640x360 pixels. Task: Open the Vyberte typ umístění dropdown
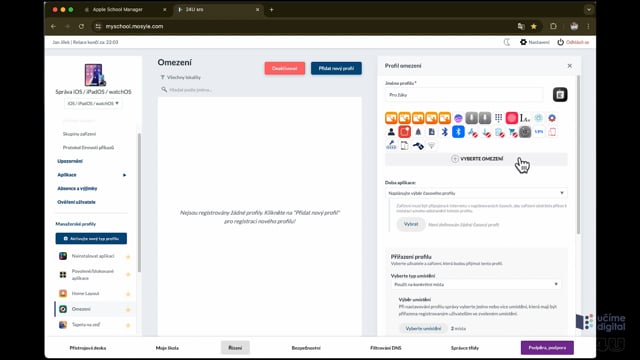[x=476, y=284]
